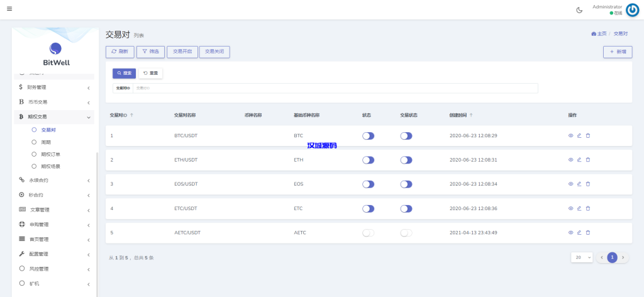Enable trading status for AETC/USDT
Screen dimensions: 644x297
point(406,233)
